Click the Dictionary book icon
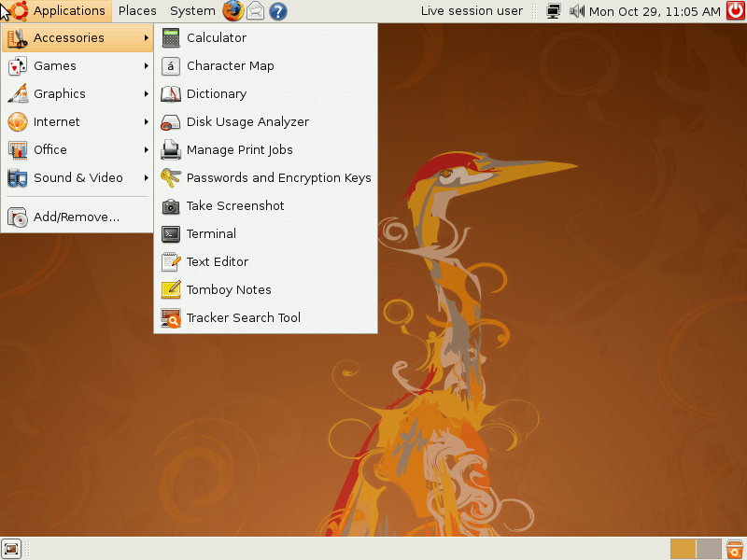Image resolution: width=747 pixels, height=560 pixels. tap(171, 94)
